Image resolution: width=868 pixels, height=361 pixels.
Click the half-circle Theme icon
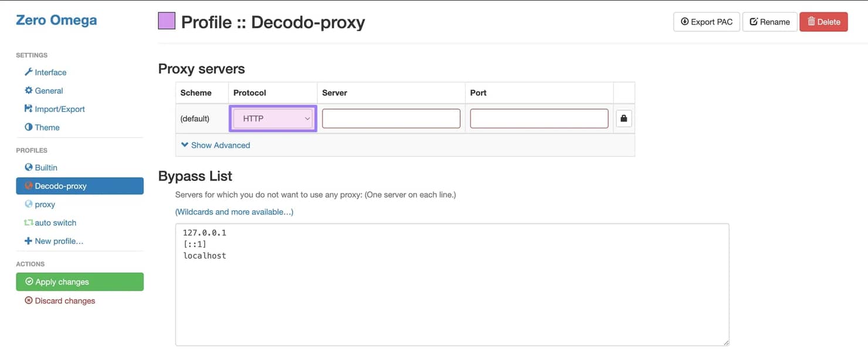[28, 127]
